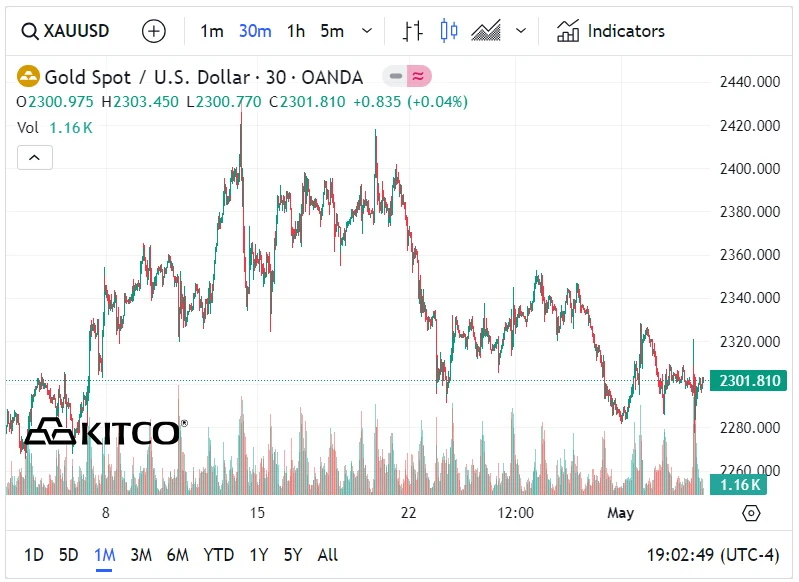
Task: Select the bars chart style icon
Action: [x=412, y=31]
